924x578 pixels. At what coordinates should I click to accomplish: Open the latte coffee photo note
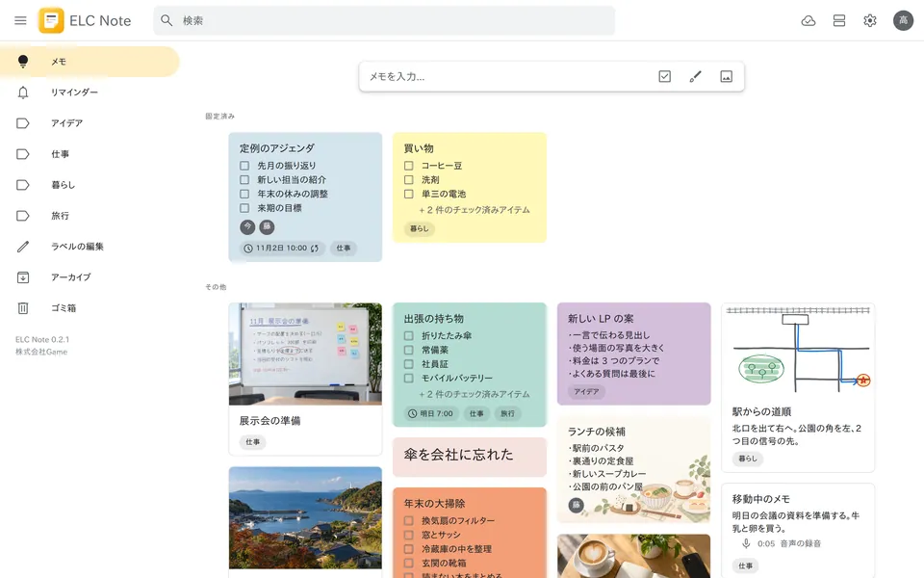[x=633, y=556]
